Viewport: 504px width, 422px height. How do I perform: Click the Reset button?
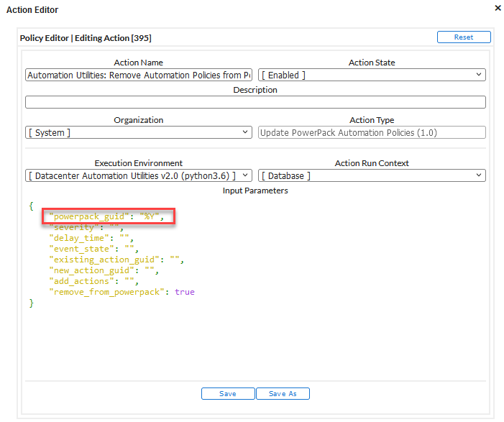tap(463, 37)
